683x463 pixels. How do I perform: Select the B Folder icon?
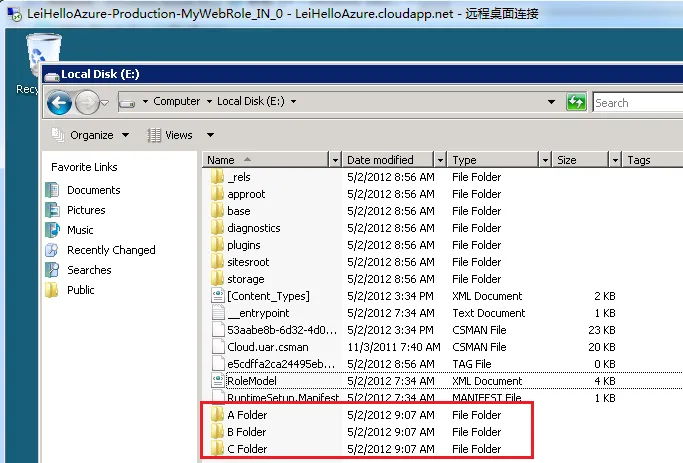pyautogui.click(x=217, y=432)
